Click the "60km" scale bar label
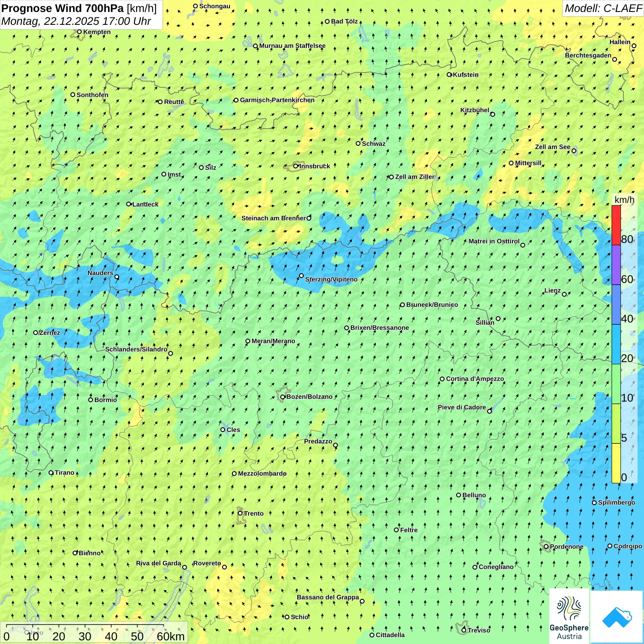 point(171,636)
